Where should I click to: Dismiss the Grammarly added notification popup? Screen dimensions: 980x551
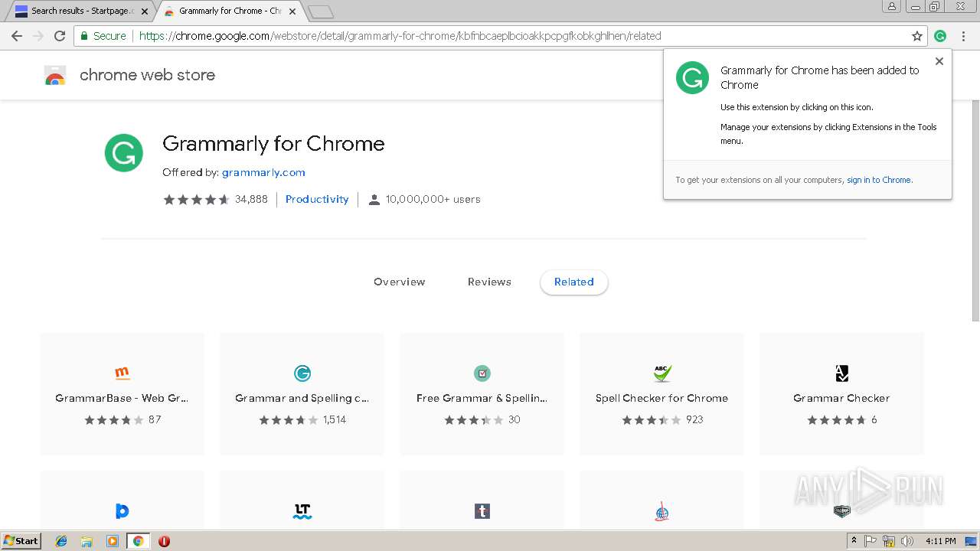click(x=939, y=61)
